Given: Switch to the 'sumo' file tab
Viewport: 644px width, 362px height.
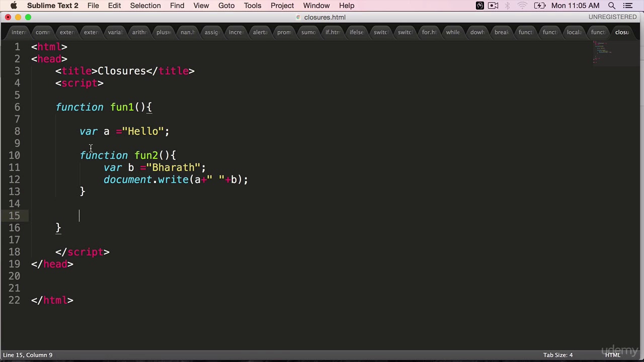Looking at the screenshot, I should click(x=308, y=32).
